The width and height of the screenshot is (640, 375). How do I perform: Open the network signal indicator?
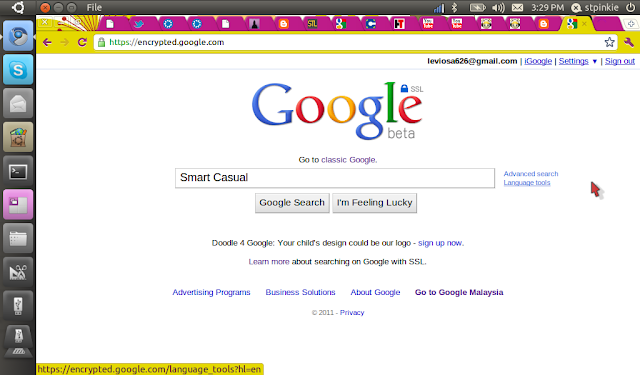[x=439, y=8]
